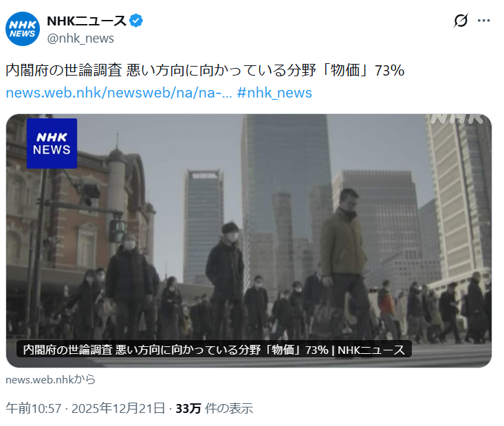Click the traffic signal in the photo

click(x=118, y=229)
